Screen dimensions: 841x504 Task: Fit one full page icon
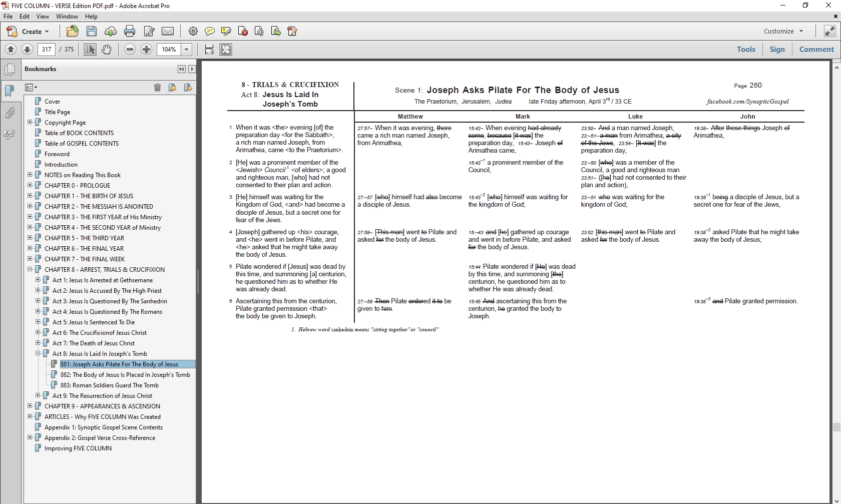[x=226, y=49]
